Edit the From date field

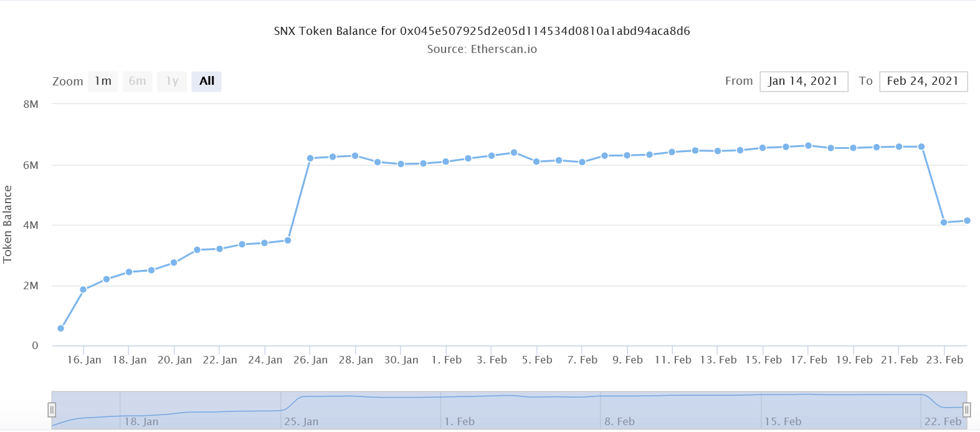804,81
